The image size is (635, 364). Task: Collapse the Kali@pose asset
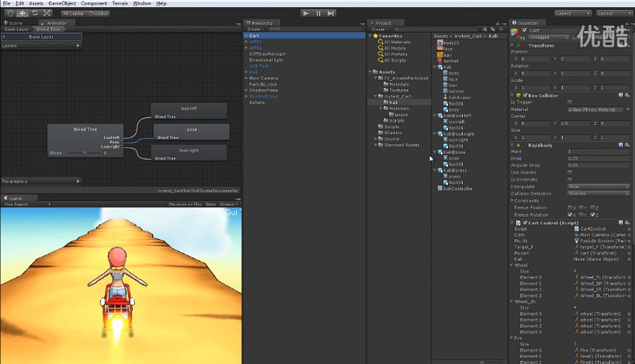coord(435,152)
